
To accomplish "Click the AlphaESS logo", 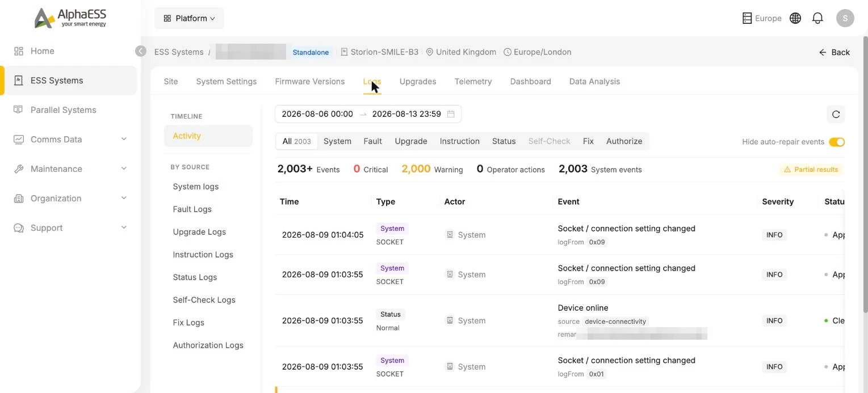I will [70, 18].
